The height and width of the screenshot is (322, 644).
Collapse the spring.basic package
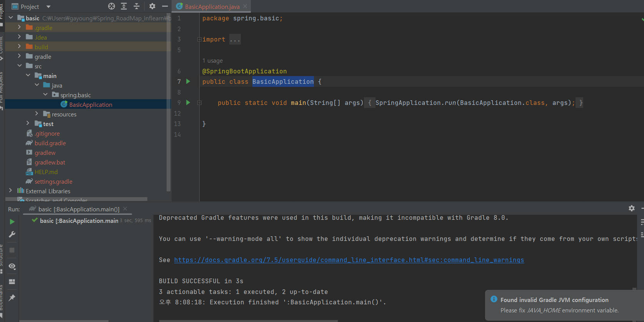pos(45,95)
